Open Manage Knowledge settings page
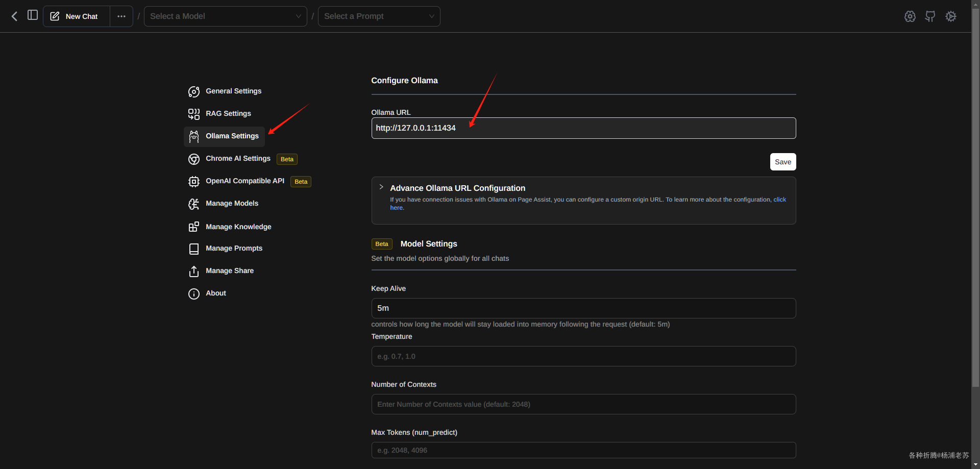Screen dimensions: 980x469 238,227
